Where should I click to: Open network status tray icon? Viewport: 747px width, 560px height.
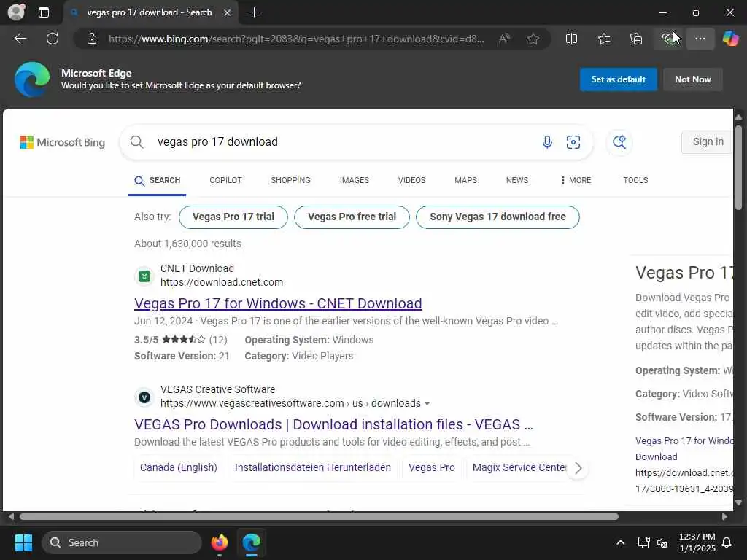[x=643, y=542]
